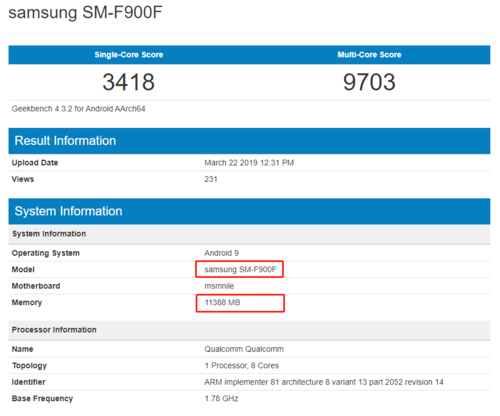Viewport: 500px width, 416px height.
Task: Select the upload date March 22 2019 value
Action: tap(249, 163)
